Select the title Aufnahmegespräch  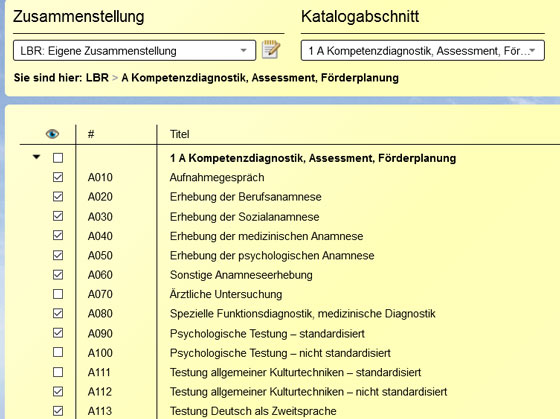[217, 178]
